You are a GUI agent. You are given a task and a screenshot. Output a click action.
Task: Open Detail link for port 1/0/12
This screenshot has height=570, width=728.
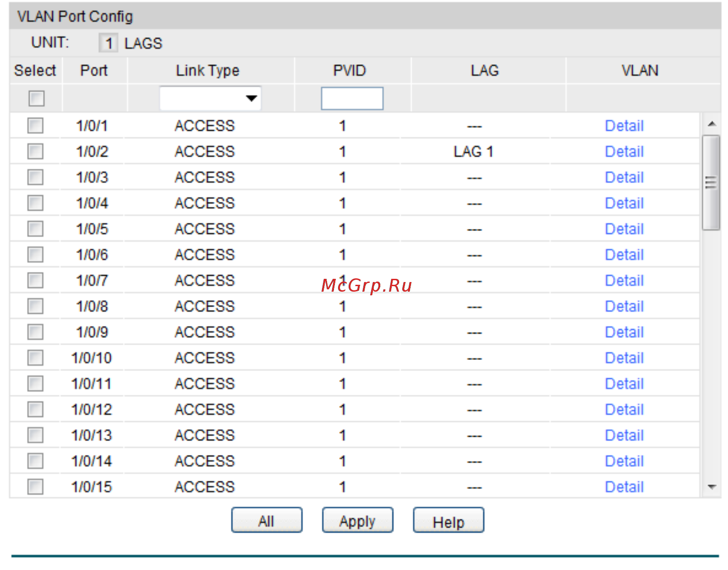pos(624,409)
